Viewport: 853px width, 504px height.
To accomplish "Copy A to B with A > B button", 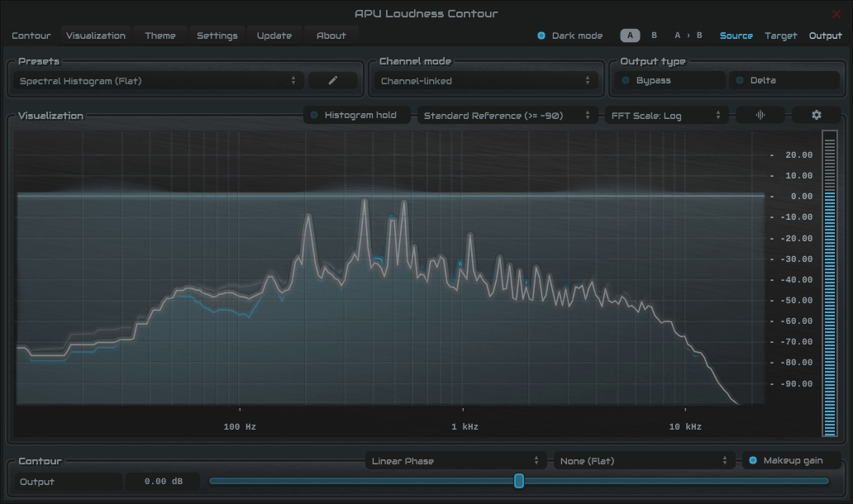I will [689, 36].
